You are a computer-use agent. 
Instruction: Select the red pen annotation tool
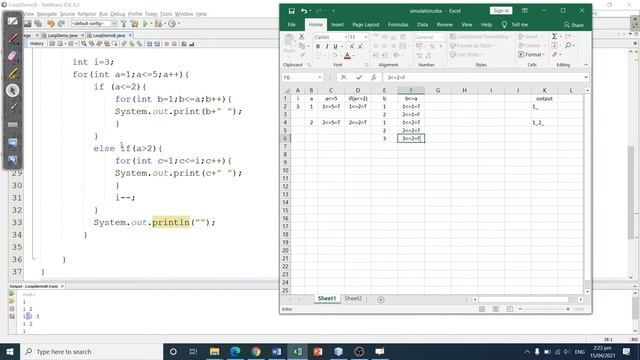tap(13, 38)
